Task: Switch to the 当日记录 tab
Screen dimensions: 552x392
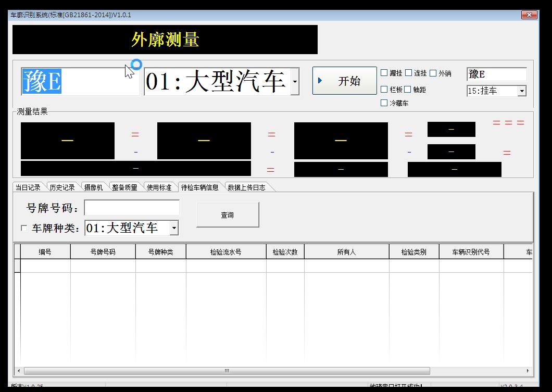Action: (x=28, y=187)
